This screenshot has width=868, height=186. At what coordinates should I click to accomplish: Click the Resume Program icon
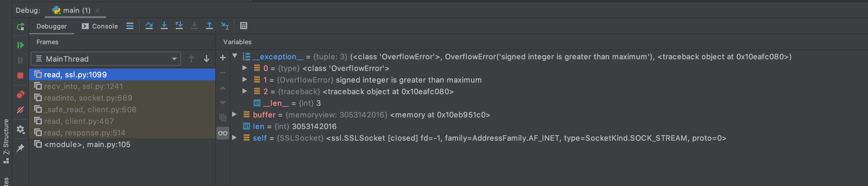click(x=20, y=44)
